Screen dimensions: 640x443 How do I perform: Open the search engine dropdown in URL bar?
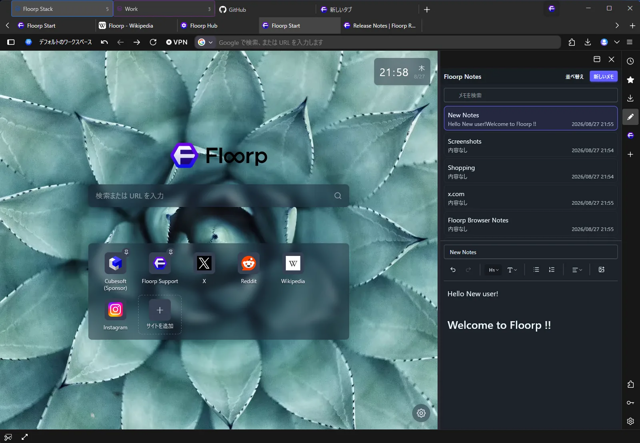click(x=205, y=42)
